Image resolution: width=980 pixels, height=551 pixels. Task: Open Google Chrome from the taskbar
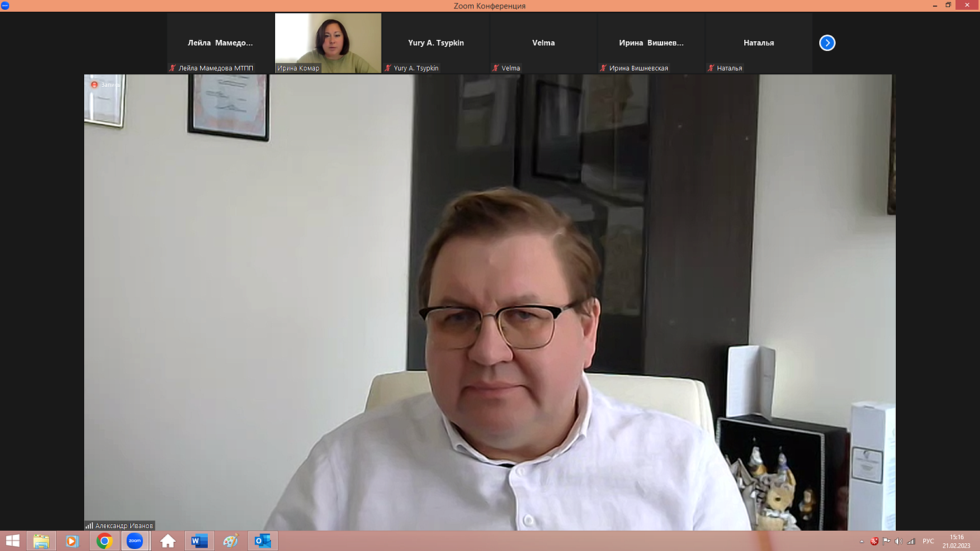[x=104, y=541]
